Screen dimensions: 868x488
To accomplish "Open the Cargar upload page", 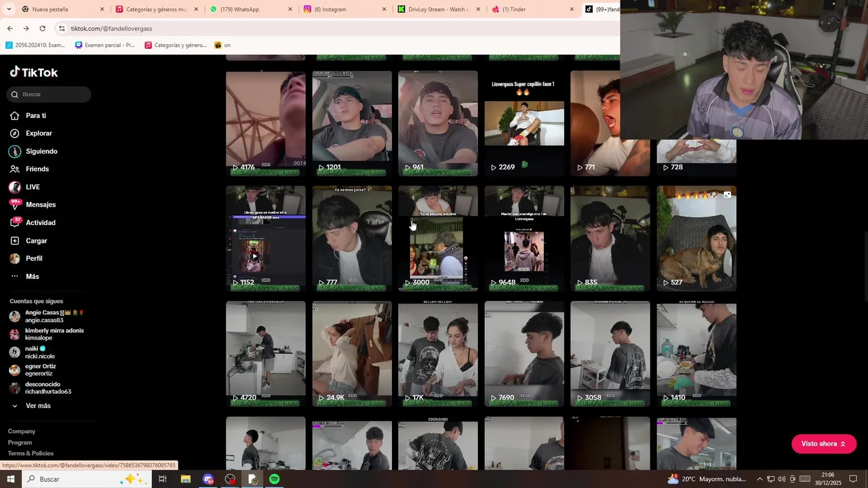I will pos(28,241).
